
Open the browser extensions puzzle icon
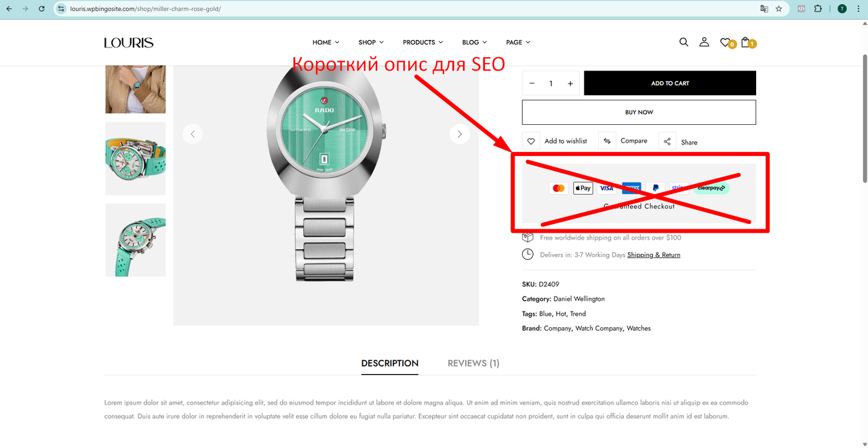tap(818, 9)
